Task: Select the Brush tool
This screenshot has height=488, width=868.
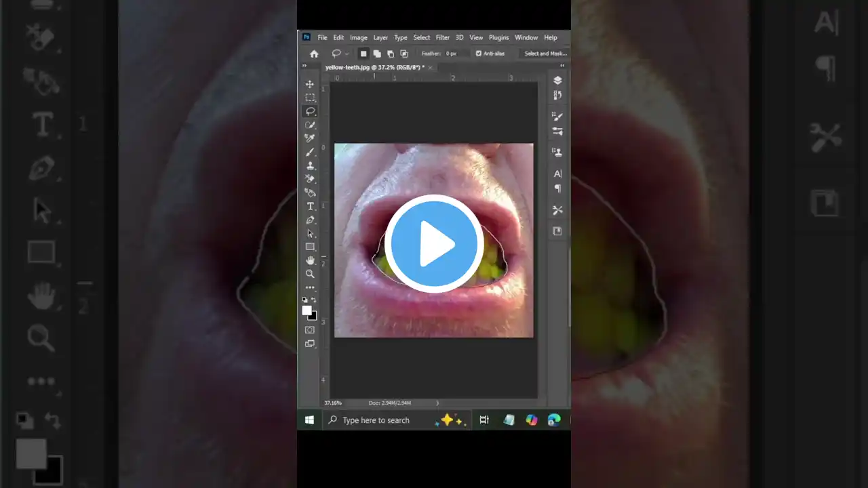Action: (310, 152)
